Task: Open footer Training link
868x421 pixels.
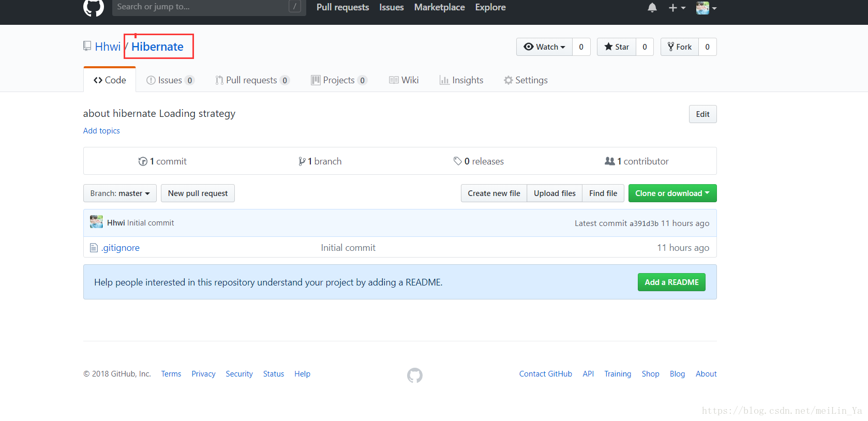Action: [618, 374]
